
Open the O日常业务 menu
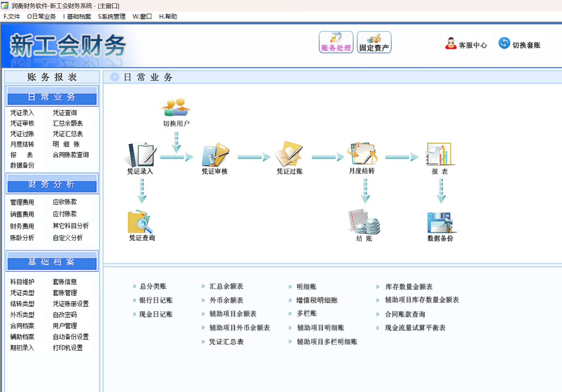[x=41, y=16]
